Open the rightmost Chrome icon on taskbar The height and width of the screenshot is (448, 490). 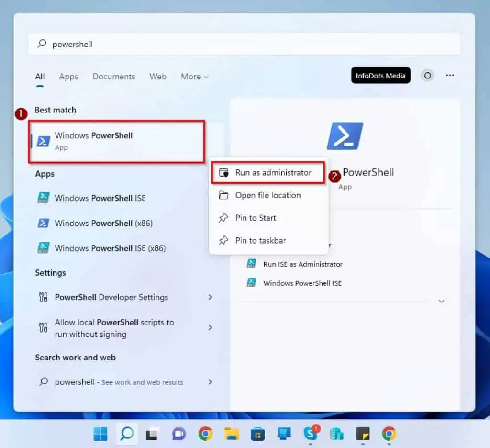[x=389, y=434]
